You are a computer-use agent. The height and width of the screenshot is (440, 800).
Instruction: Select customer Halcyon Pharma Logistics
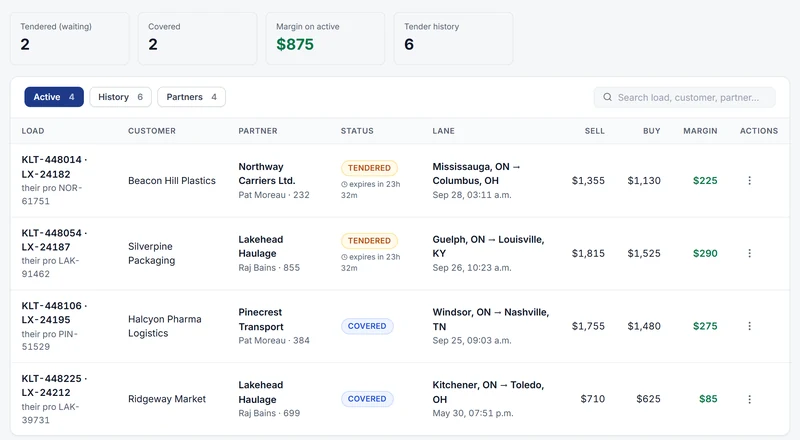point(165,326)
